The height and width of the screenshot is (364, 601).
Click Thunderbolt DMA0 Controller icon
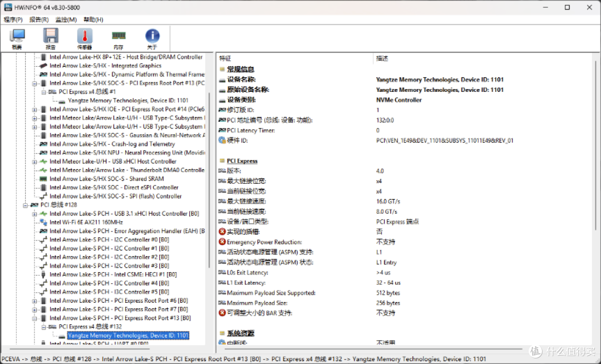click(x=43, y=170)
